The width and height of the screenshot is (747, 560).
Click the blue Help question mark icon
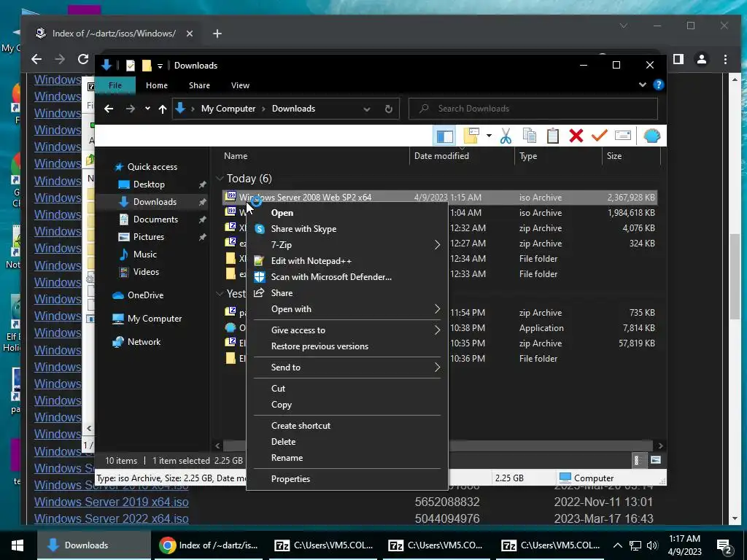tap(659, 85)
